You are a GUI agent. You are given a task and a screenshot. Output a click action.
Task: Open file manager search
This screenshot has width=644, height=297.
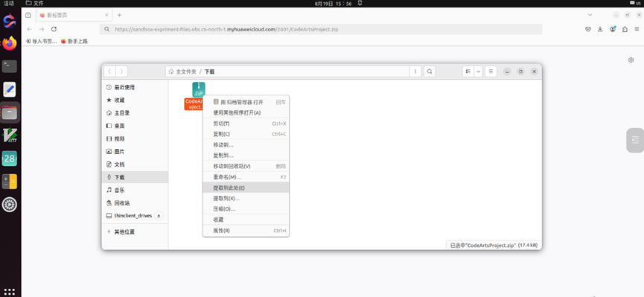click(x=429, y=71)
